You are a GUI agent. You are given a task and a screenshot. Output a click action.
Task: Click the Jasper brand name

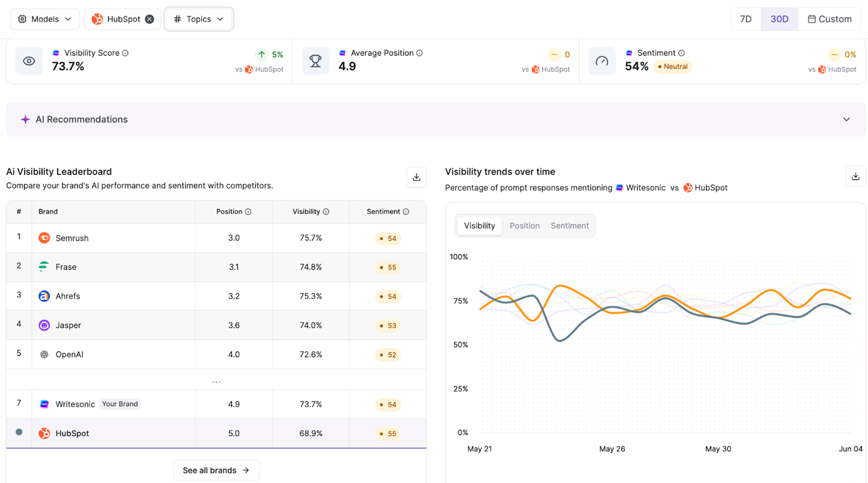pos(68,326)
